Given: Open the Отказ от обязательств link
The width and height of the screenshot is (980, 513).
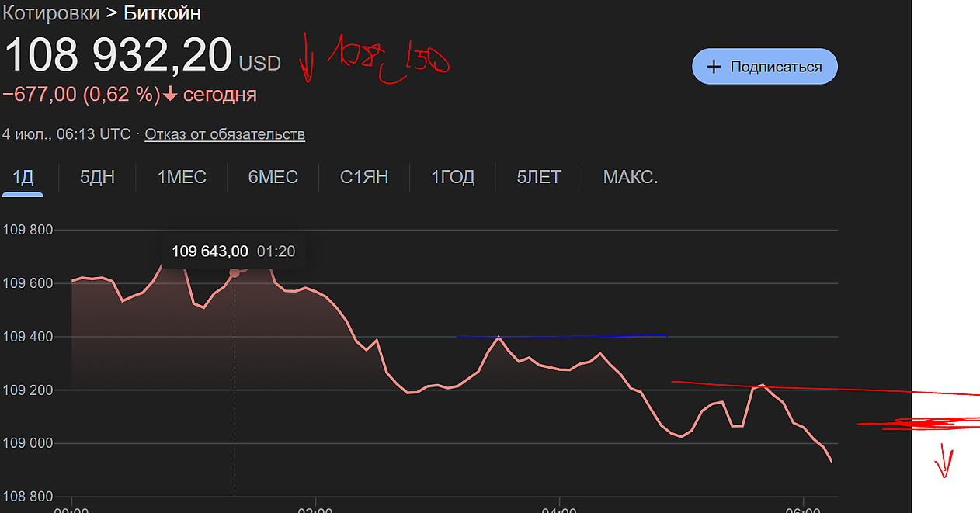Looking at the screenshot, I should (224, 134).
